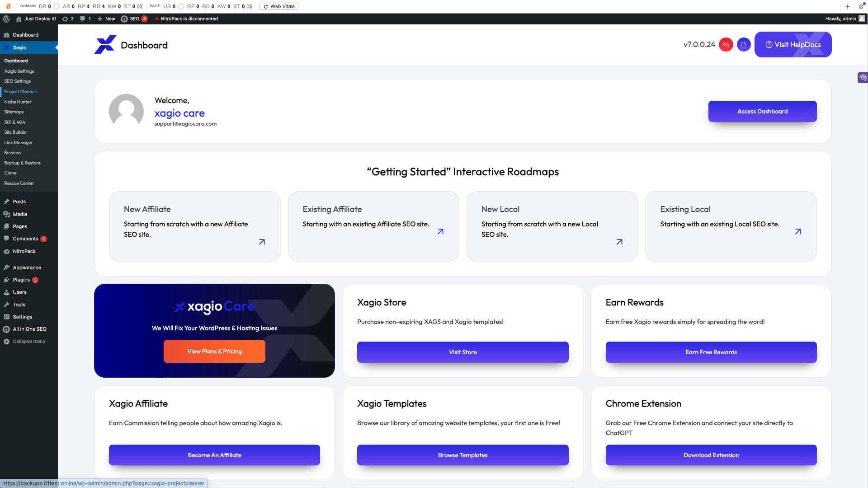The width and height of the screenshot is (868, 488).
Task: Open Link Manager submenu item
Action: pos(19,143)
